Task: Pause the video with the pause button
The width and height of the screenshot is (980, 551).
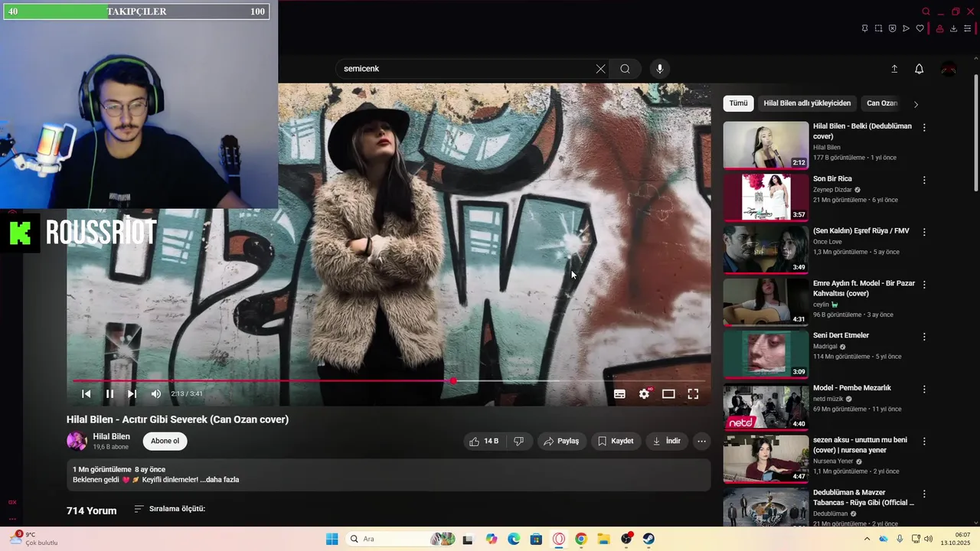Action: click(109, 394)
